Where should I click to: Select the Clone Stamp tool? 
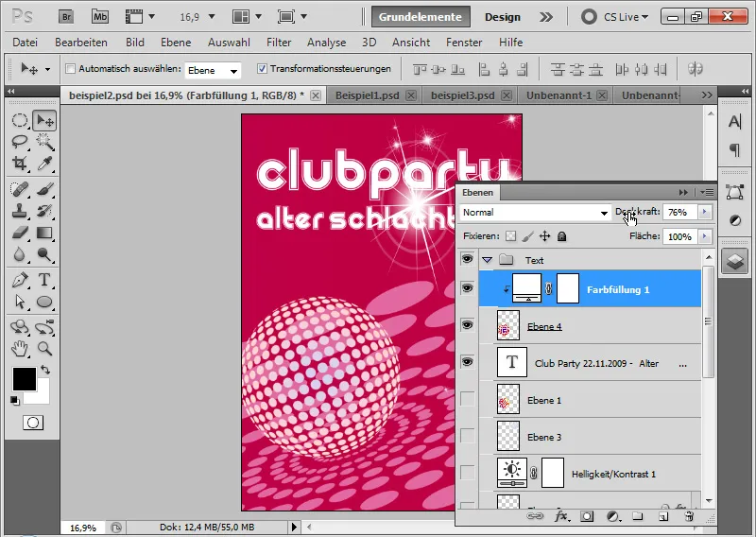tap(19, 211)
